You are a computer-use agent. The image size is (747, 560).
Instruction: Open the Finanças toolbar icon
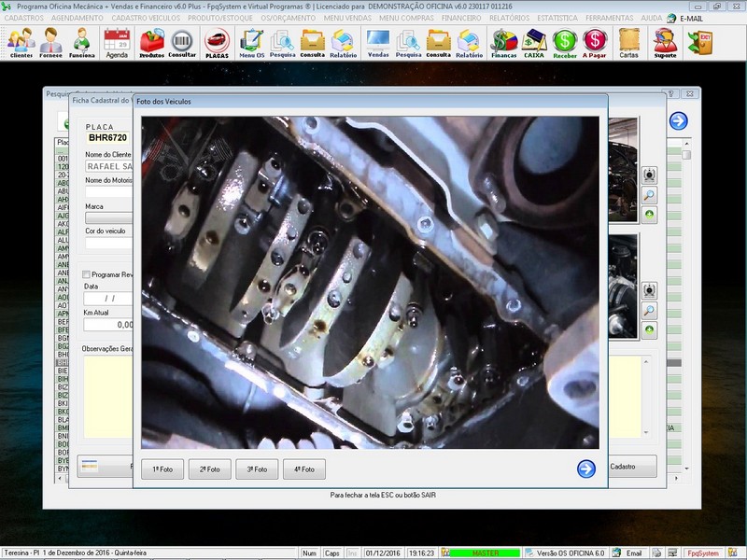[504, 42]
